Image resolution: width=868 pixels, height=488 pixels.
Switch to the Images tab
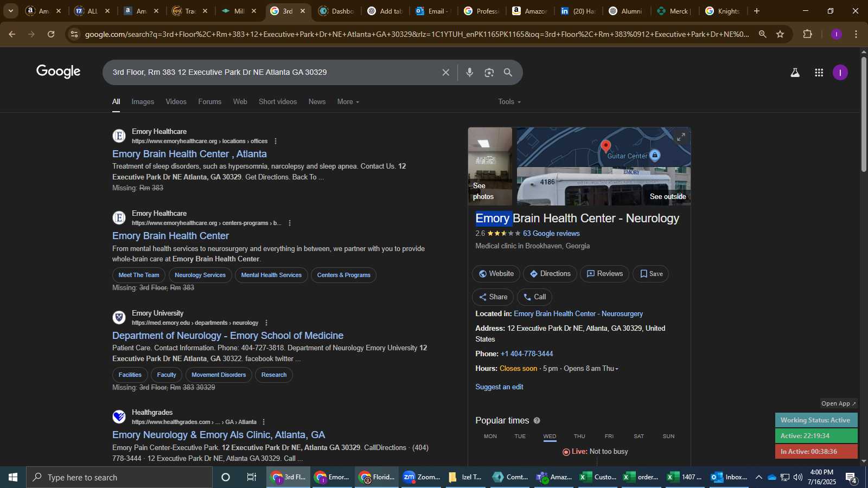pyautogui.click(x=143, y=102)
